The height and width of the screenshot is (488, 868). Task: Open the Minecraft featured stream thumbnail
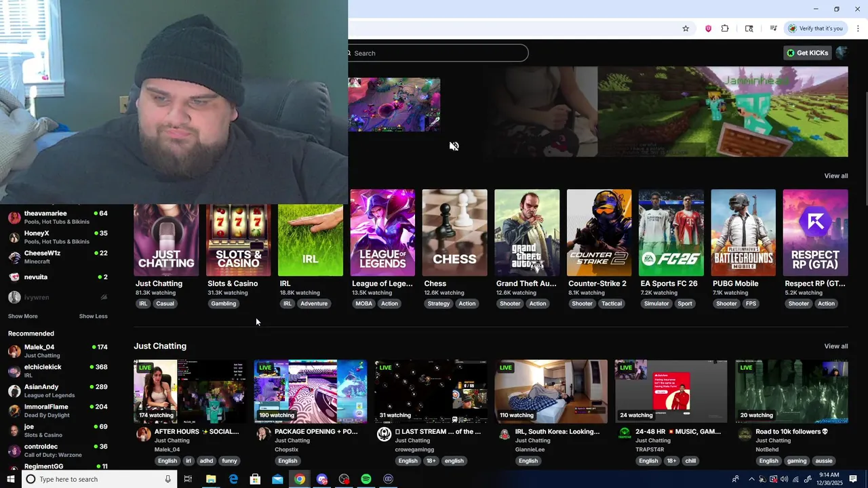click(722, 112)
